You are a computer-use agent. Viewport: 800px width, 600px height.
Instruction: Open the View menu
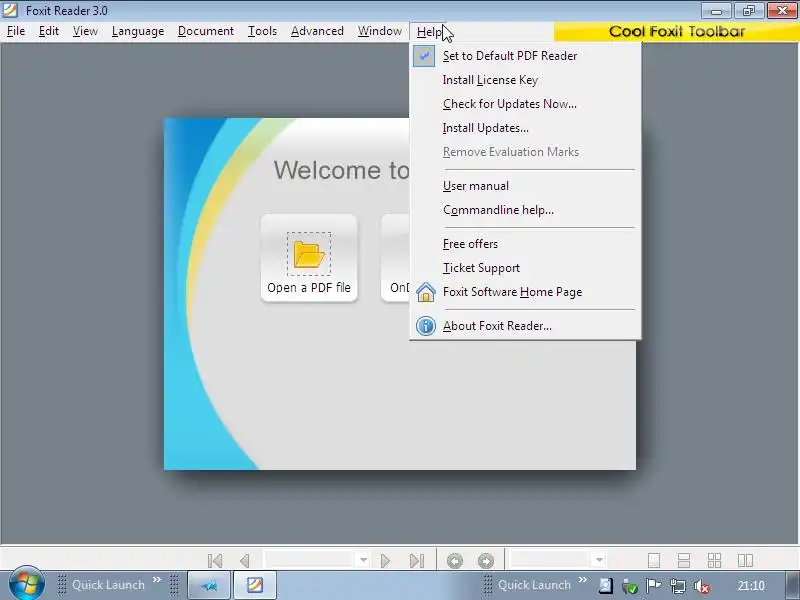click(x=85, y=32)
